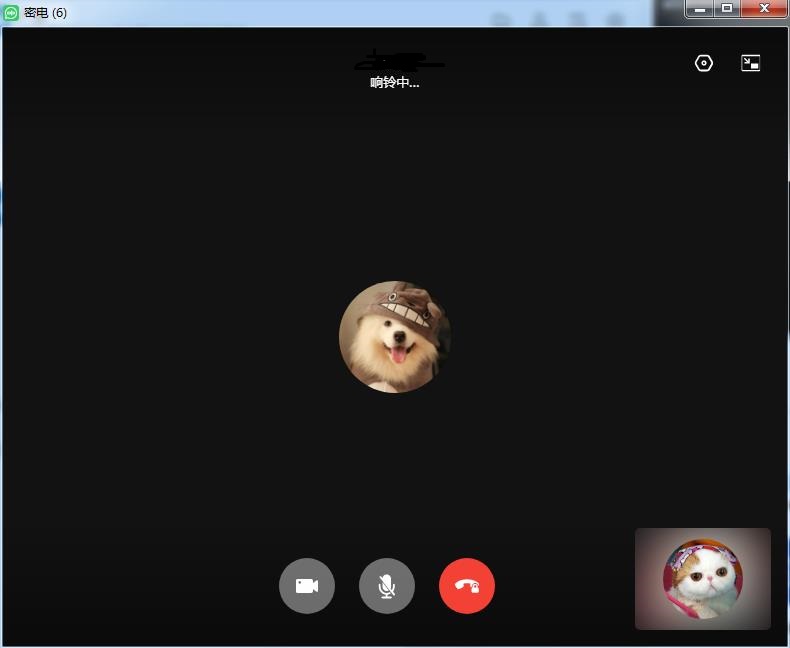Minimize the 密电 call window
Screen dimensions: 790x648
tap(700, 9)
